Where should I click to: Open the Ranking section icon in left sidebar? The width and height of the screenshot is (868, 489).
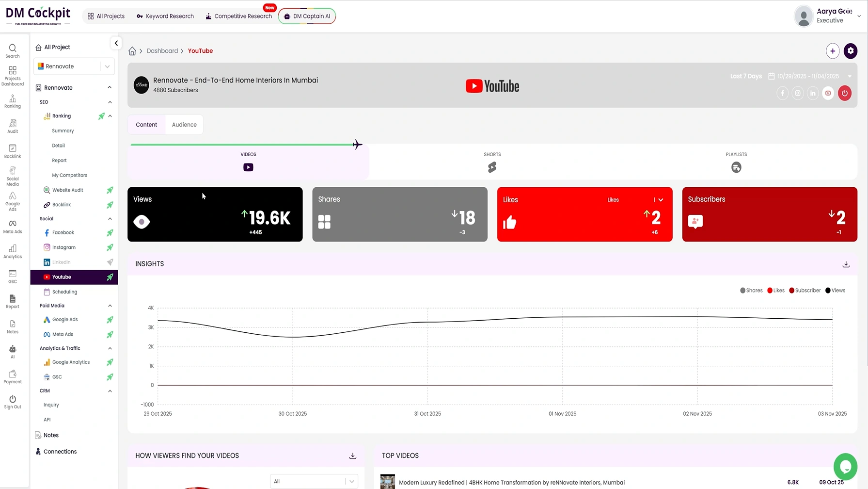[x=12, y=99]
